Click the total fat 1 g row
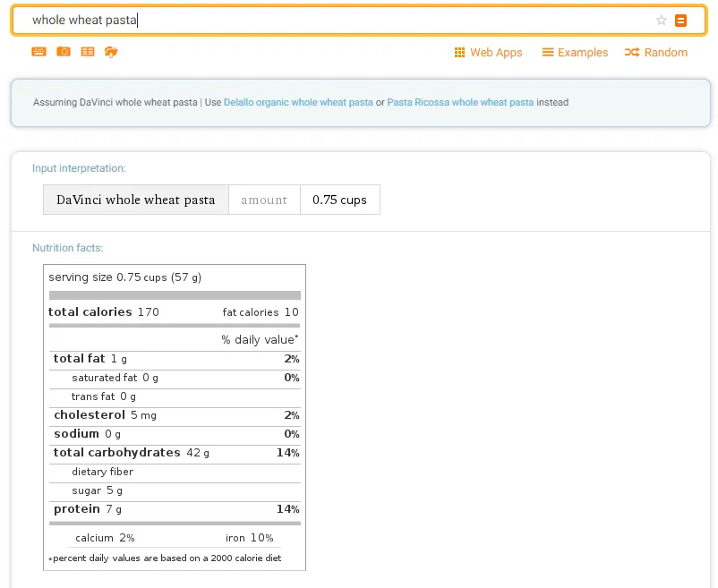 click(175, 359)
